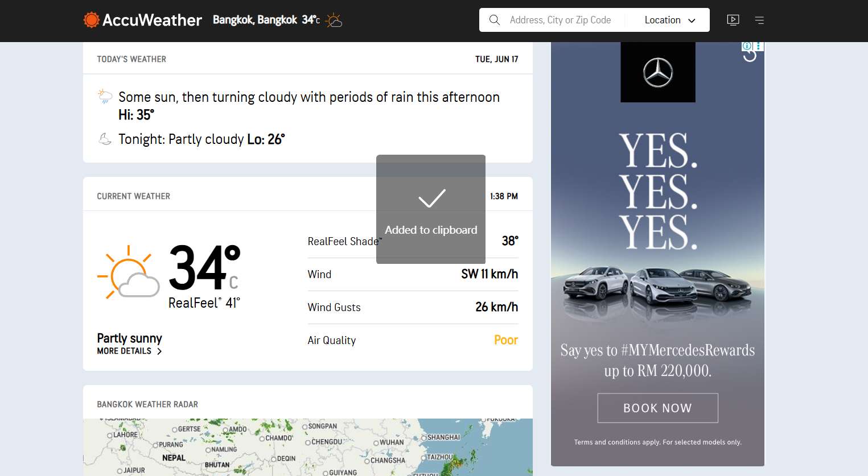Screen dimensions: 868x476
Task: Click the Some sun, then turning cloudy forecast text
Action: click(309, 97)
